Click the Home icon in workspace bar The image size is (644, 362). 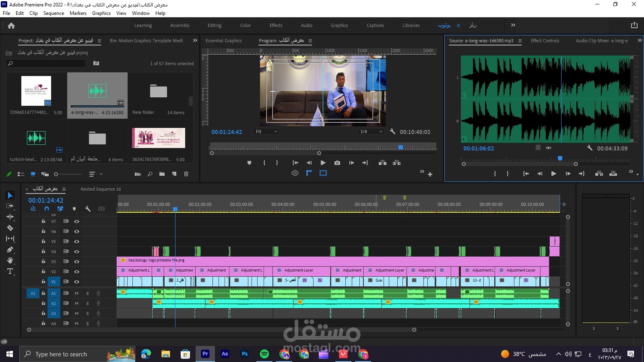[x=11, y=25]
